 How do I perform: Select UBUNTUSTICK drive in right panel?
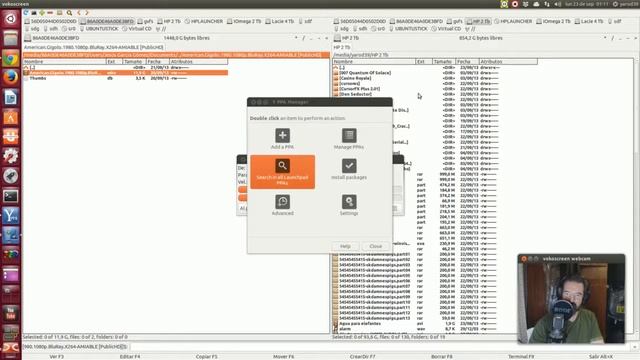pos(408,29)
